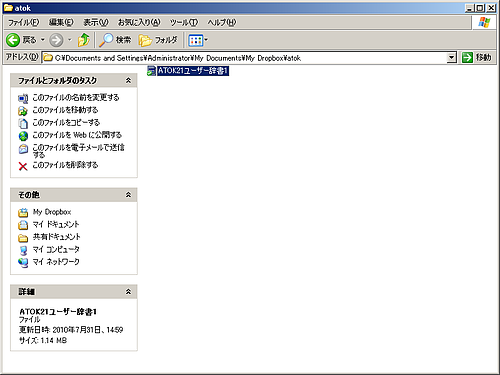Viewport: 500px width, 375px height.
Task: Click the copy file icon
Action: [x=23, y=123]
